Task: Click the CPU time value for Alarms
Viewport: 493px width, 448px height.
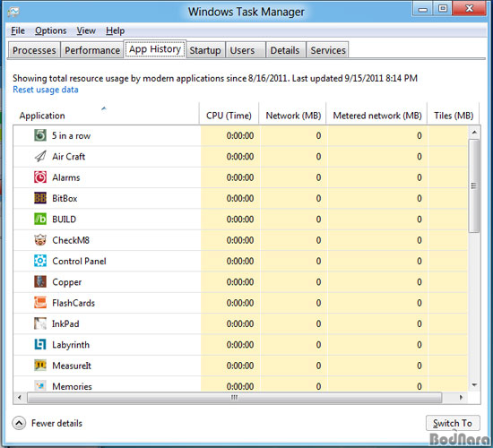Action: click(240, 177)
